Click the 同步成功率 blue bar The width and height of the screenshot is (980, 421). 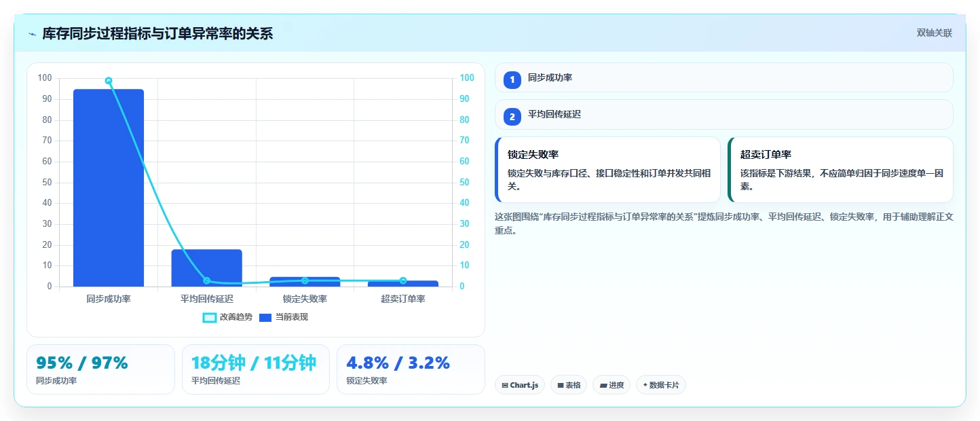[x=109, y=187]
